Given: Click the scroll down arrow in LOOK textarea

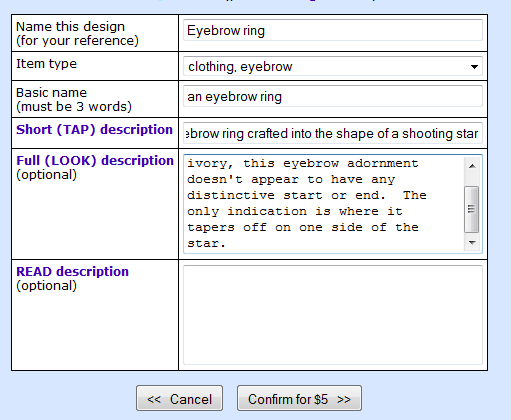Looking at the screenshot, I should pos(472,243).
